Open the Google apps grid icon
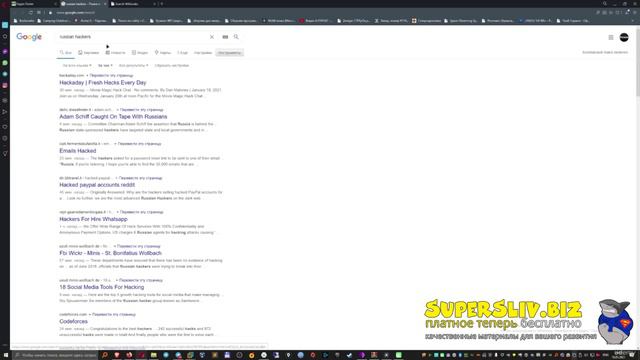Viewport: 640px width, 360px height. [611, 37]
